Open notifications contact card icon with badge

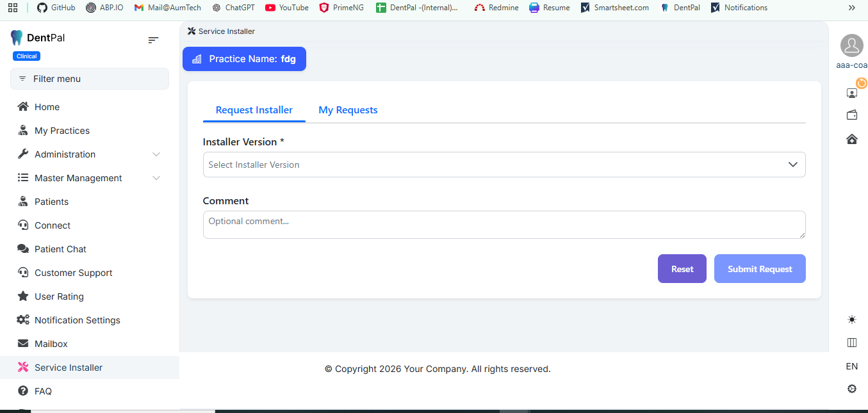click(852, 92)
